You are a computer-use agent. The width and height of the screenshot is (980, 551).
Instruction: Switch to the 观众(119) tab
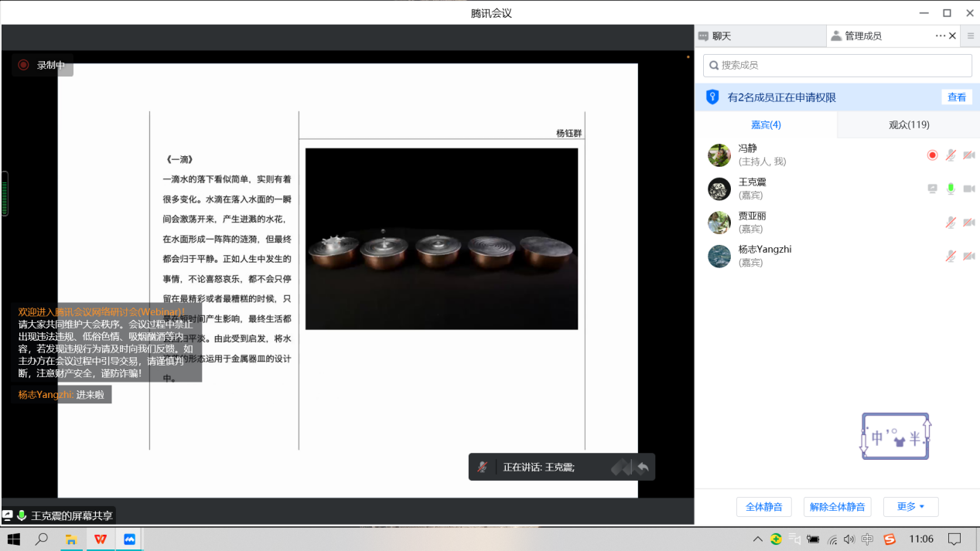point(909,124)
